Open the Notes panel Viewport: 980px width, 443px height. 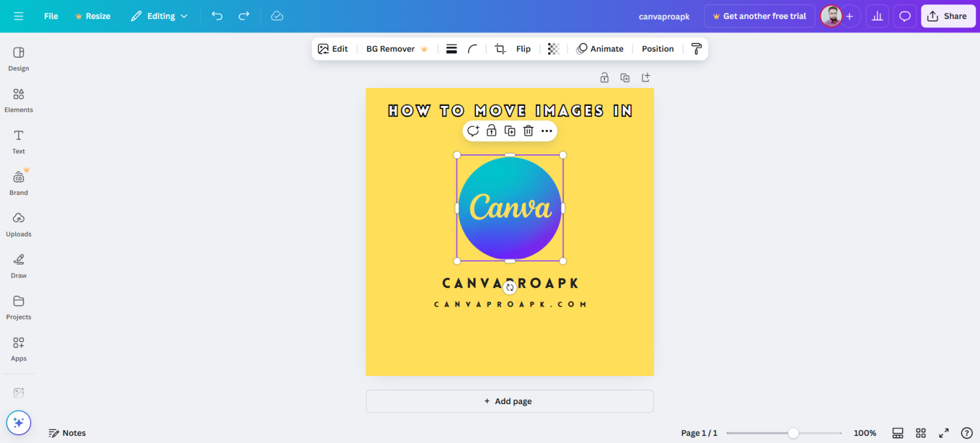[67, 433]
